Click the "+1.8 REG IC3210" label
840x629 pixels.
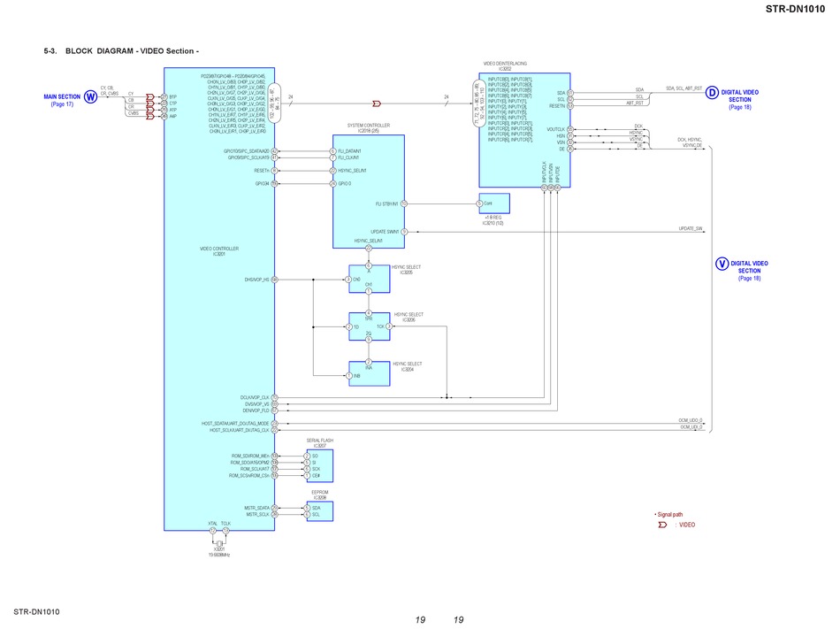493,220
